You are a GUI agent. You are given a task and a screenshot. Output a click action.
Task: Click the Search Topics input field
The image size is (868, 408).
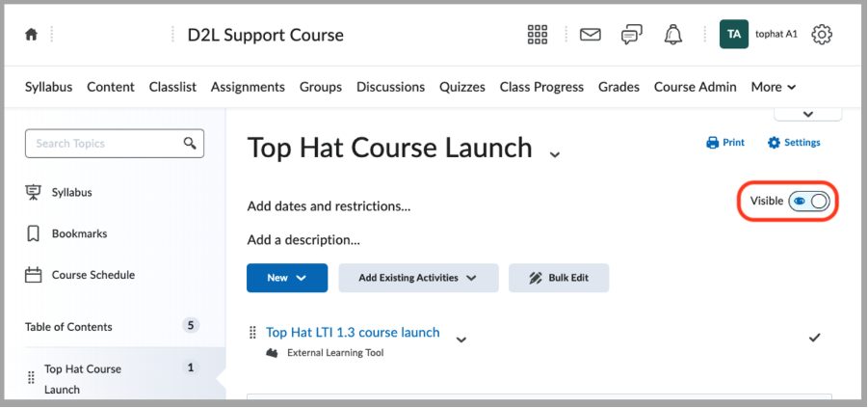[115, 144]
